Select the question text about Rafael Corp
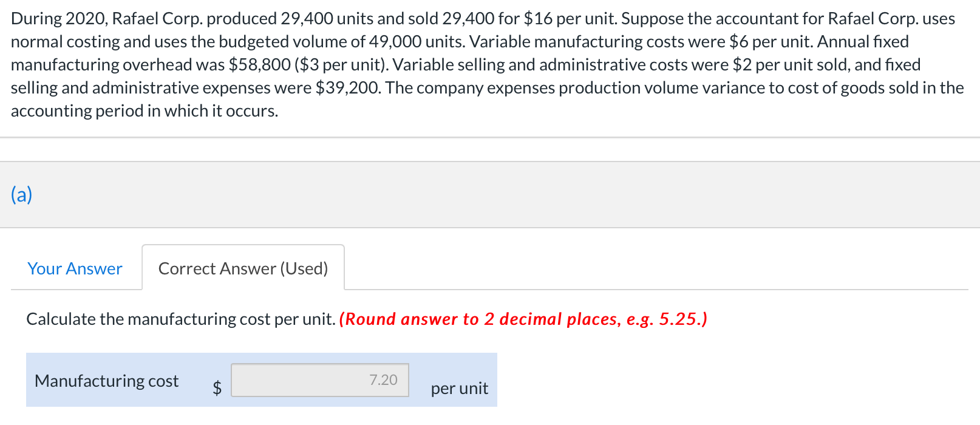The image size is (980, 425). tap(486, 64)
